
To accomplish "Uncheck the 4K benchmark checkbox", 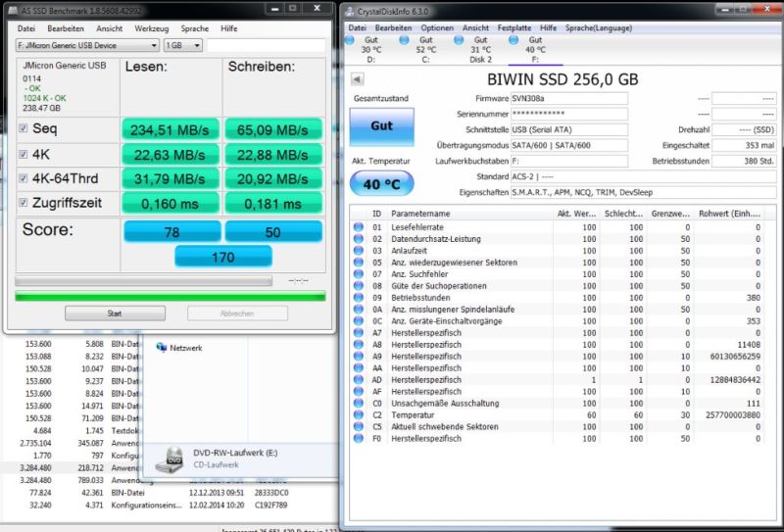I will [x=23, y=154].
